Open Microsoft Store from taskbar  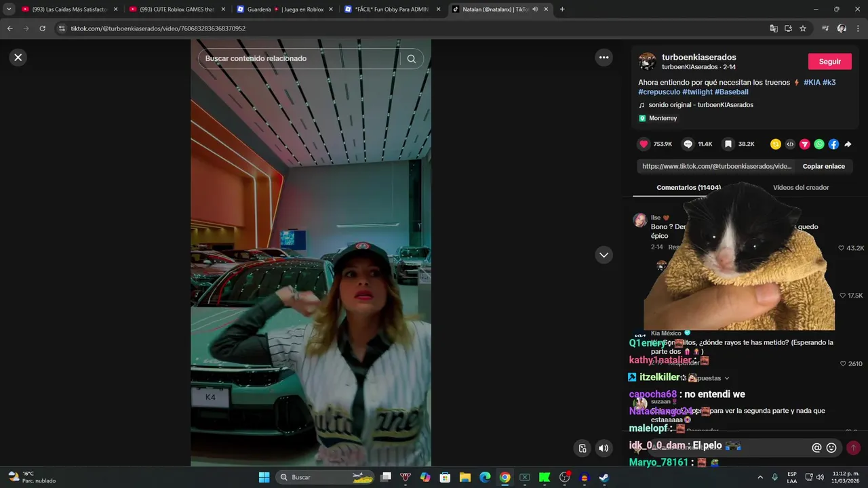(445, 477)
